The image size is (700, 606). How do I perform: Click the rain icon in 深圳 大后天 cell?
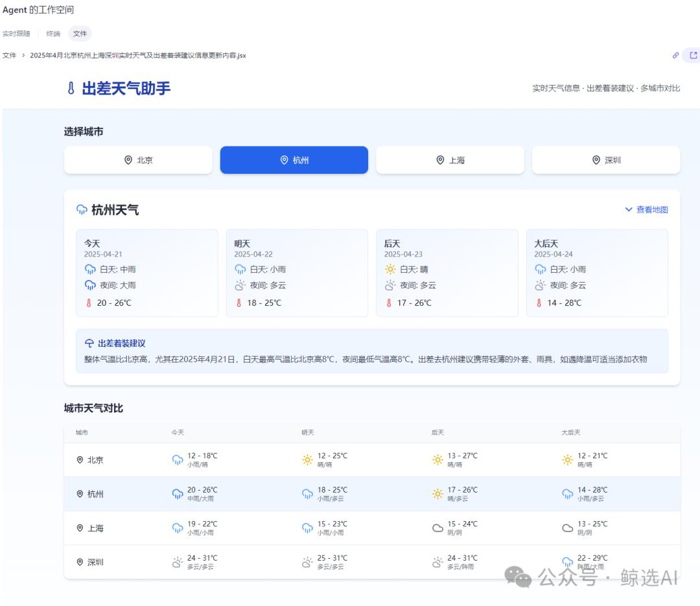[x=566, y=561]
